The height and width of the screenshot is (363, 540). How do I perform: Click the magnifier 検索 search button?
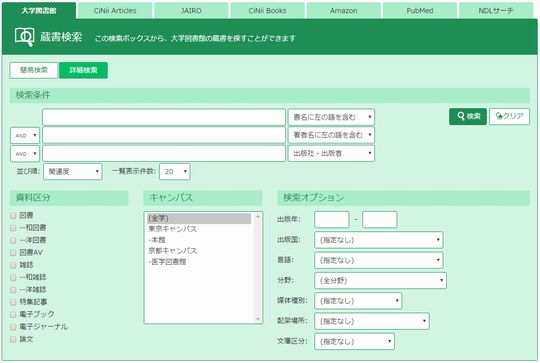click(x=468, y=116)
